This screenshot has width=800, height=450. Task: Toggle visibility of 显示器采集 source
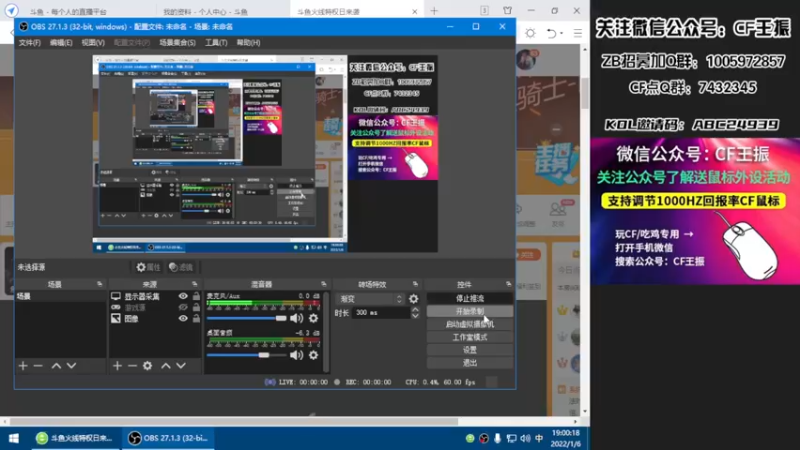[x=183, y=296]
